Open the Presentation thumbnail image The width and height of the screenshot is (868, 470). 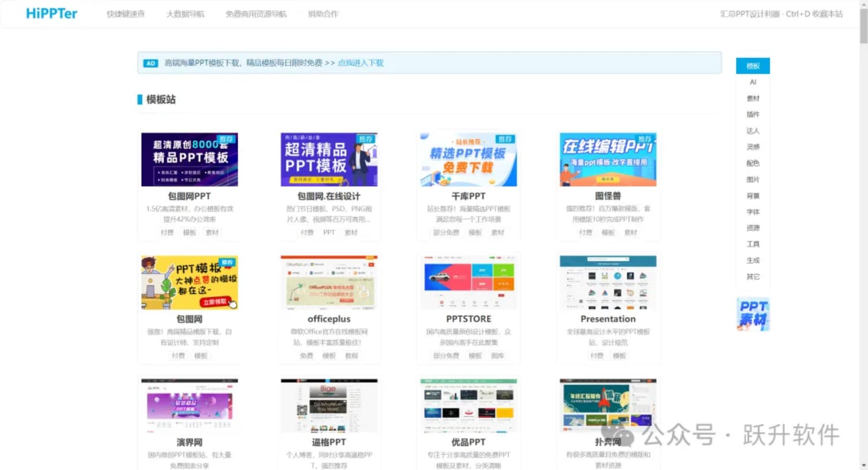pos(608,282)
